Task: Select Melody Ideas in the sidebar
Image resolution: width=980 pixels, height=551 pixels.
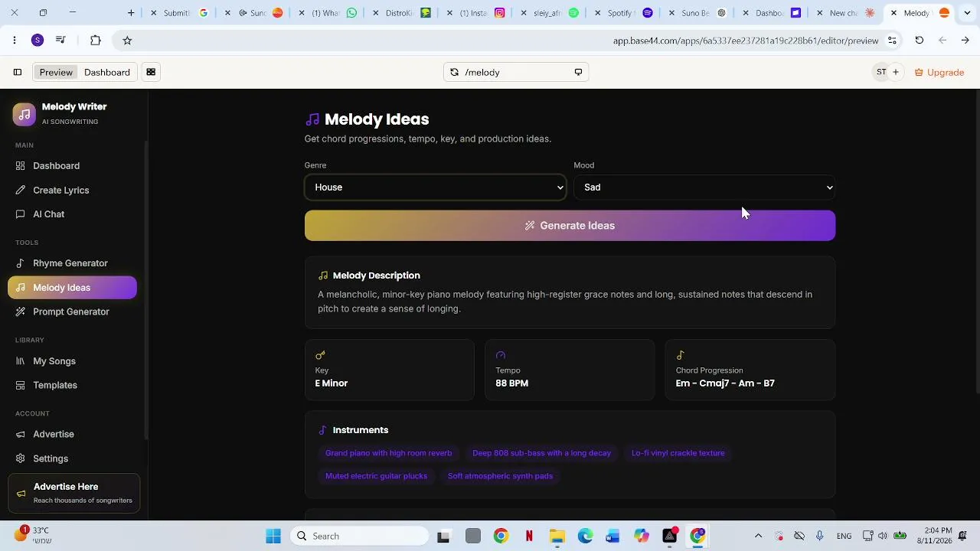Action: click(73, 288)
